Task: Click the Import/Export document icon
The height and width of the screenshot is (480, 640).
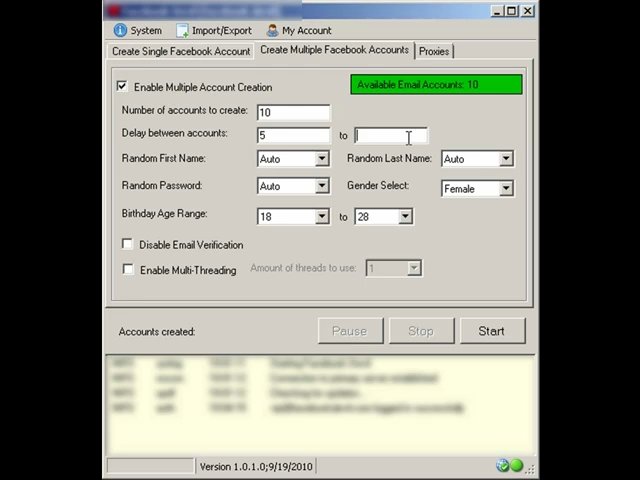Action: 182,31
